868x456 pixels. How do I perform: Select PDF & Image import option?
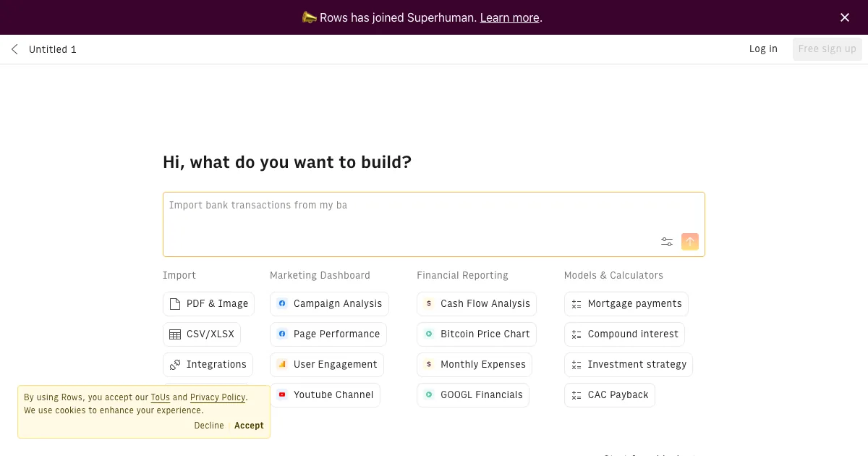click(x=208, y=304)
